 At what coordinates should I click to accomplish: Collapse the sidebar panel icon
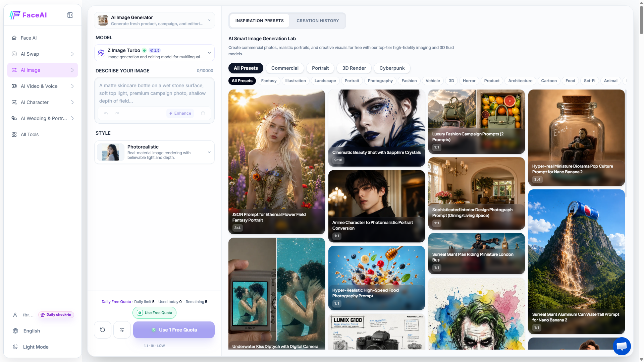point(70,15)
